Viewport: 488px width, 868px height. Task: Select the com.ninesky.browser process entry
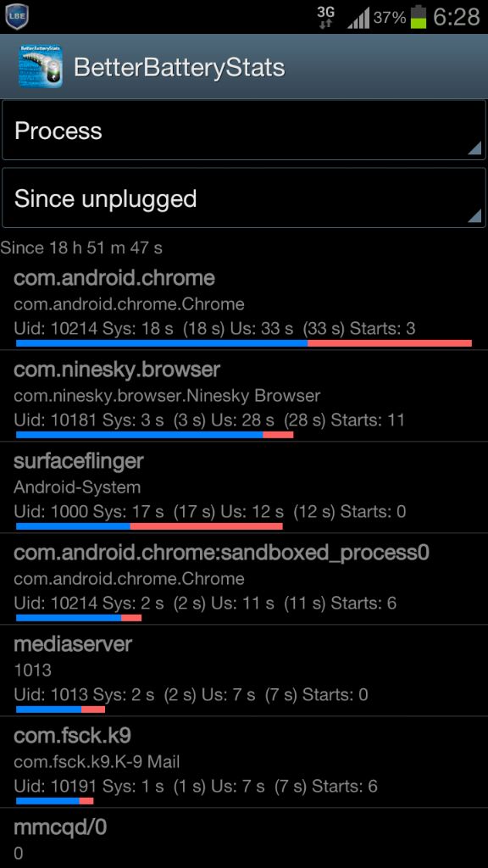(x=244, y=396)
